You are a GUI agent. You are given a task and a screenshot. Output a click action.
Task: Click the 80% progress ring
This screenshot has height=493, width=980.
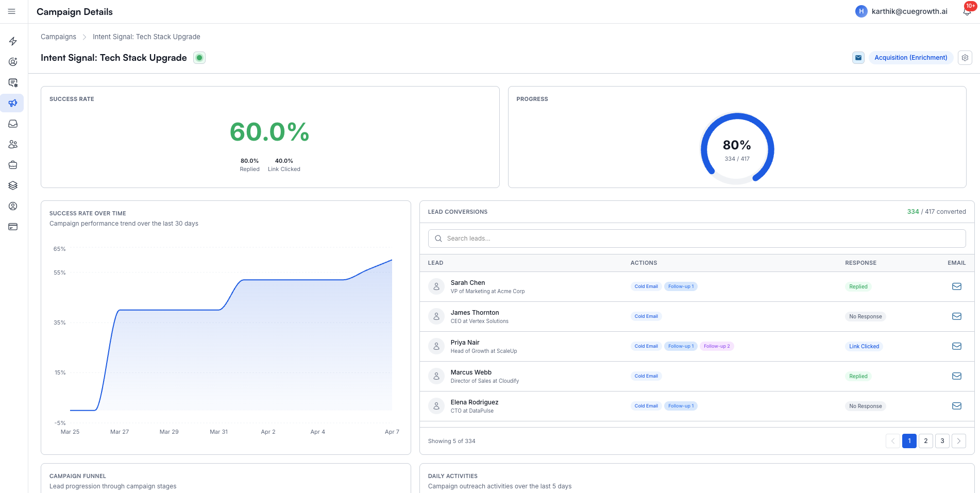(737, 149)
